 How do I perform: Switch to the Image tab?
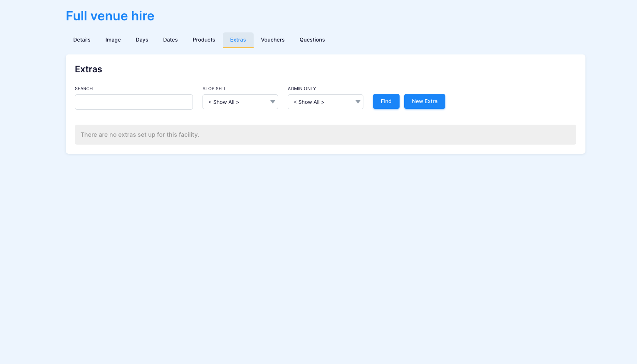(x=113, y=40)
